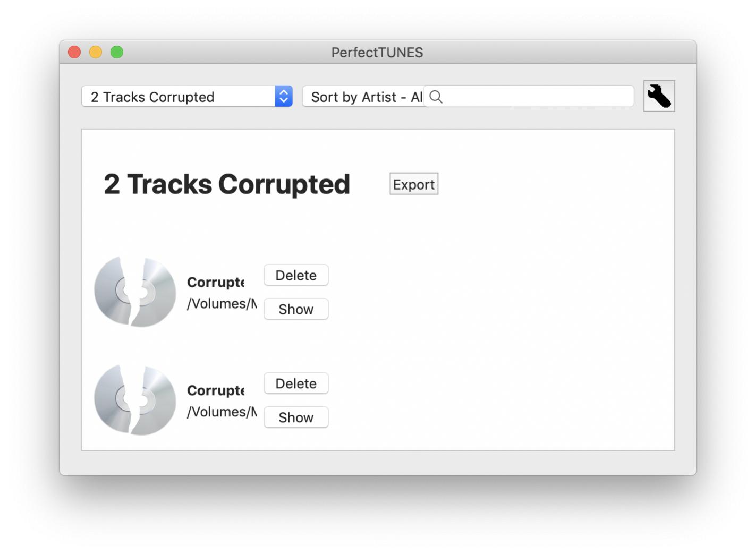Zoom the window using the green button
756x554 pixels.
[117, 52]
